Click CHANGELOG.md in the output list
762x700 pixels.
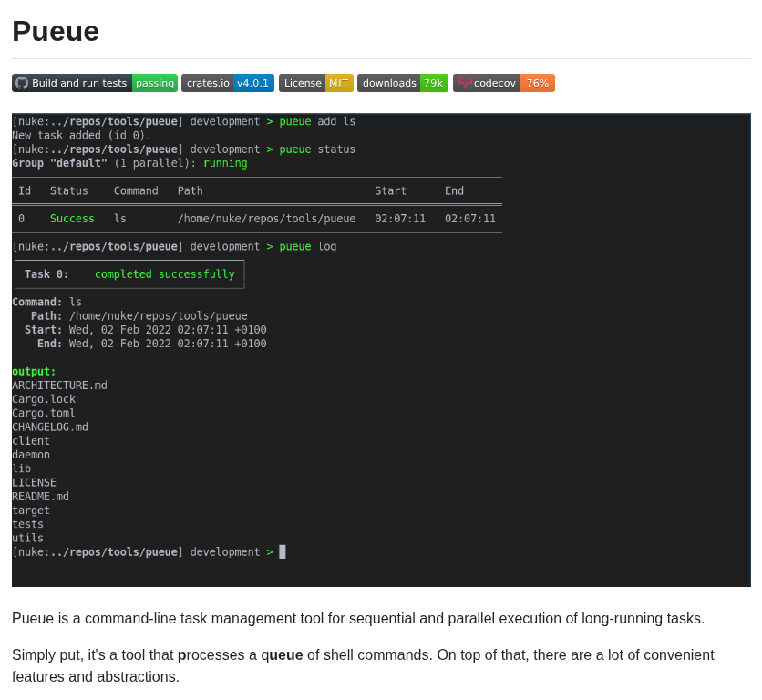pyautogui.click(x=50, y=427)
